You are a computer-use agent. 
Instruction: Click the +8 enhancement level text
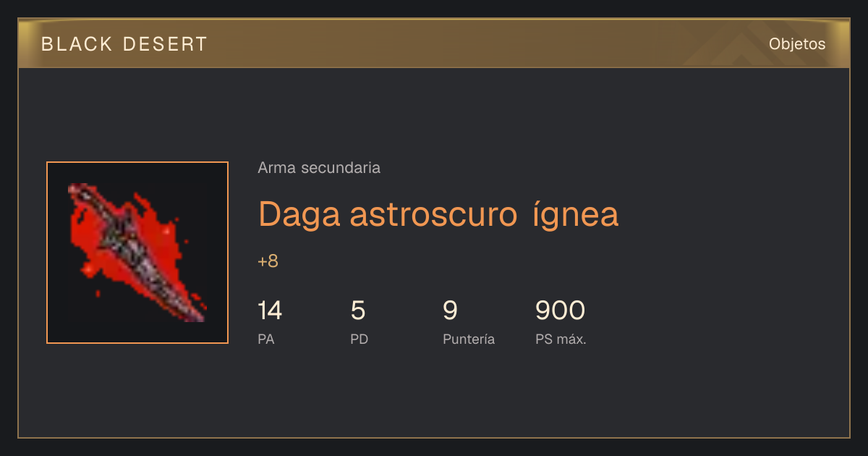(268, 261)
